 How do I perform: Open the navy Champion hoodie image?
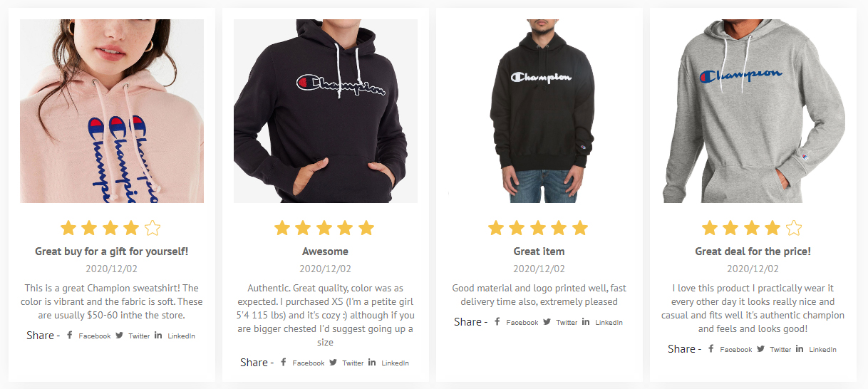coord(326,111)
